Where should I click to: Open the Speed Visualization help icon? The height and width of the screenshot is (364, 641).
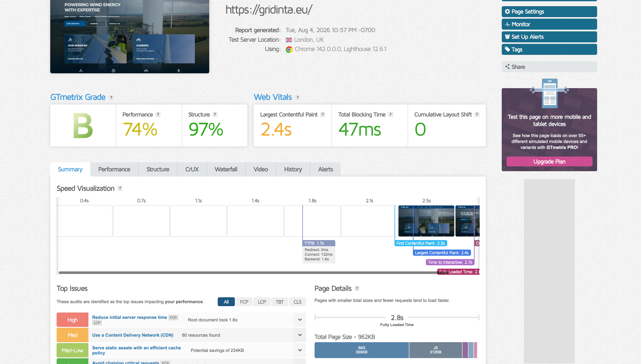pos(120,188)
